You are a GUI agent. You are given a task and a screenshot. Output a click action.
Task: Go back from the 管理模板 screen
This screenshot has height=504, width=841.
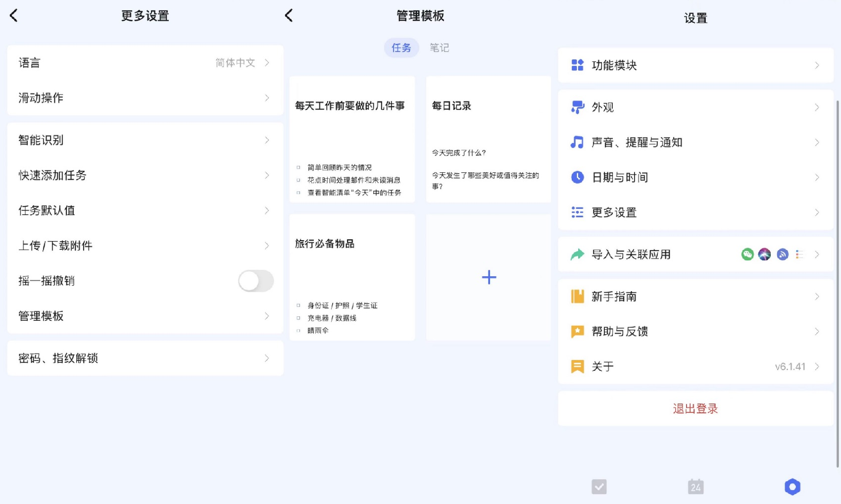pos(289,16)
